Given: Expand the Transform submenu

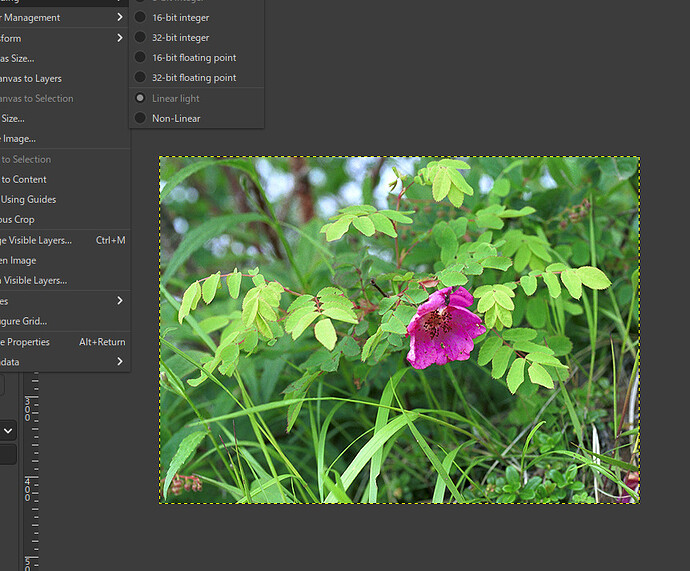Looking at the screenshot, I should point(40,38).
